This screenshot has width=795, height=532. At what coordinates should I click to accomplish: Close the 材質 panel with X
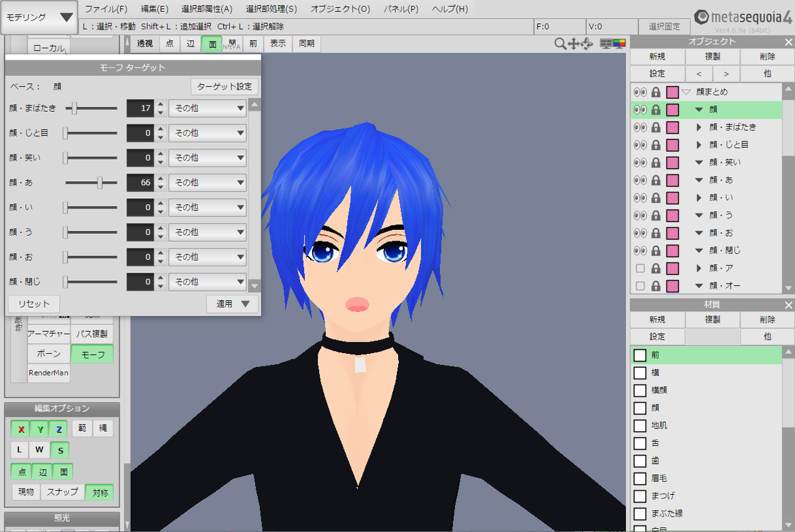788,305
